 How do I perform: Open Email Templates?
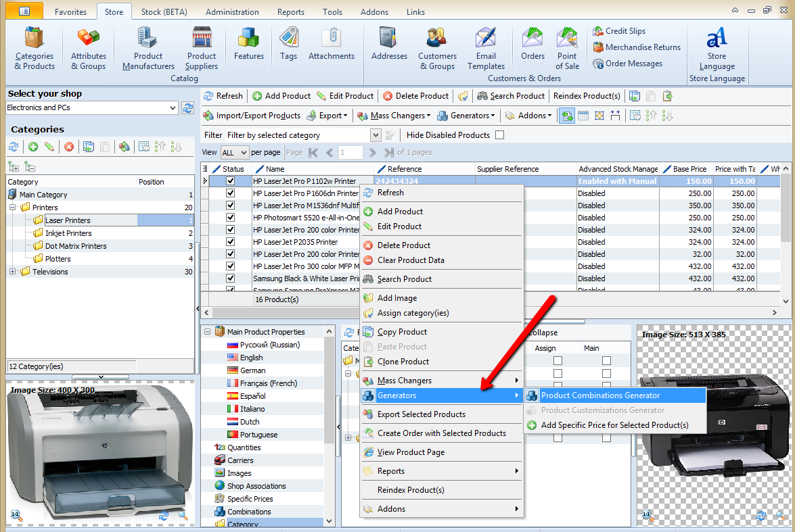click(x=486, y=48)
